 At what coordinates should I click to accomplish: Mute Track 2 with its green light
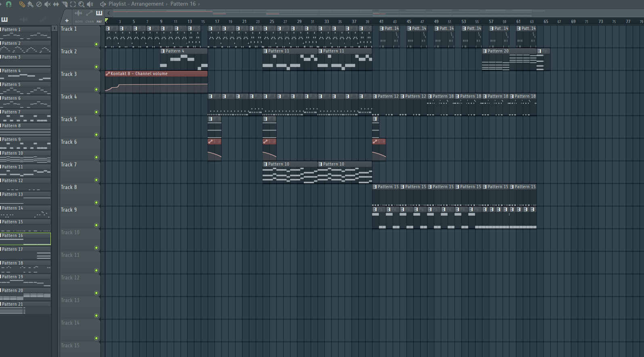click(x=96, y=67)
